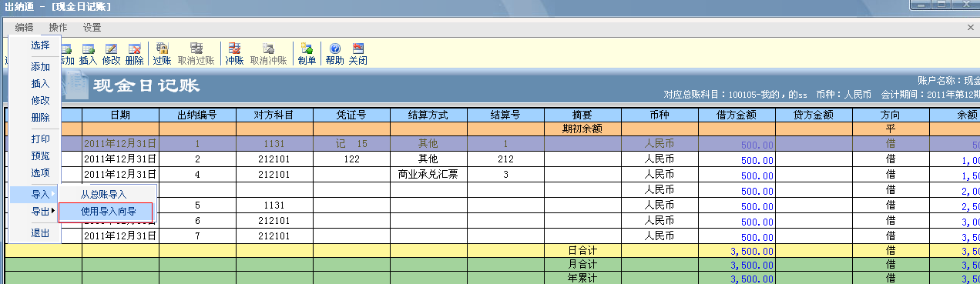Select the 期初余额 cell
Image resolution: width=980 pixels, height=284 pixels.
(582, 129)
